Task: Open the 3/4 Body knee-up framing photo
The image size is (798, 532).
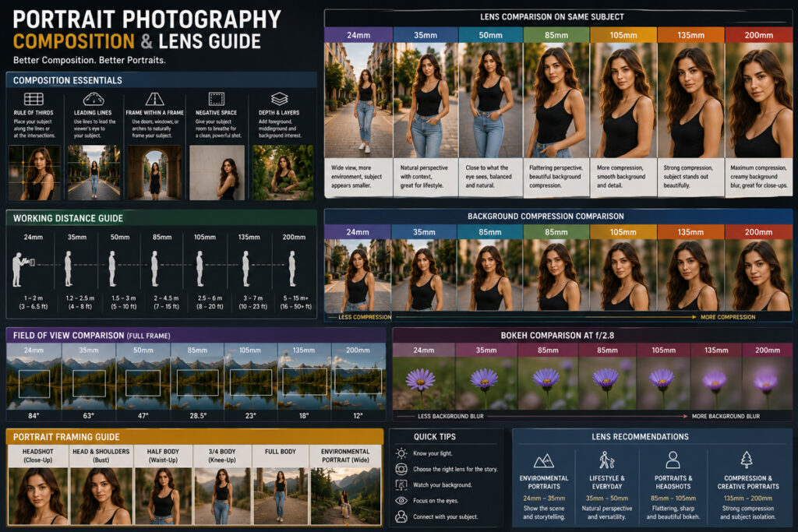Action: tap(222, 496)
